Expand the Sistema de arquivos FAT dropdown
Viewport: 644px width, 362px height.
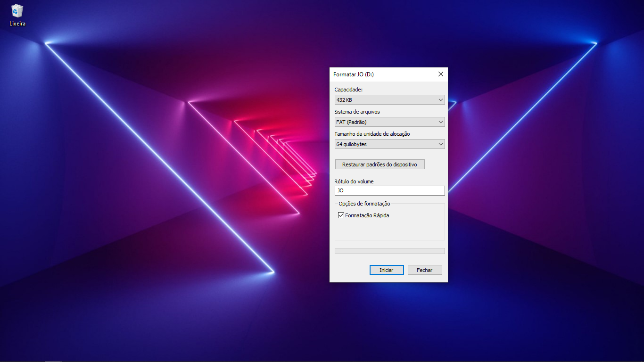click(389, 122)
